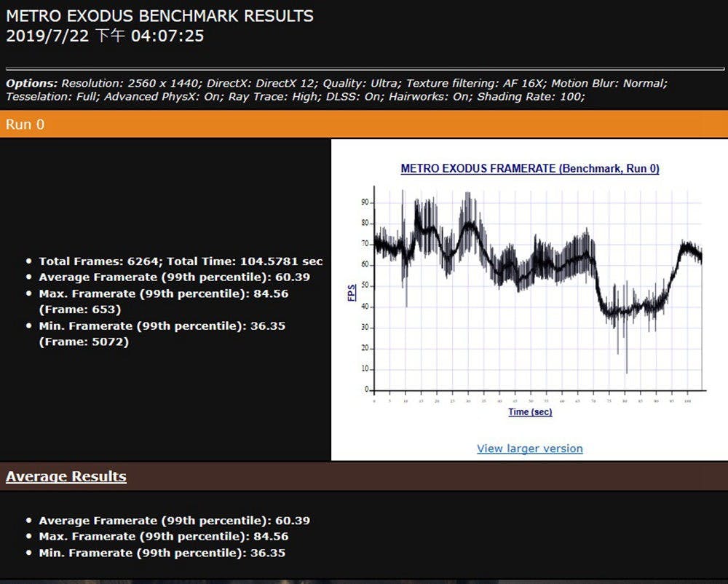This screenshot has width=728, height=584.
Task: Click the timestamp '2019/7/22 下午 04:07:25'
Action: tap(105, 36)
